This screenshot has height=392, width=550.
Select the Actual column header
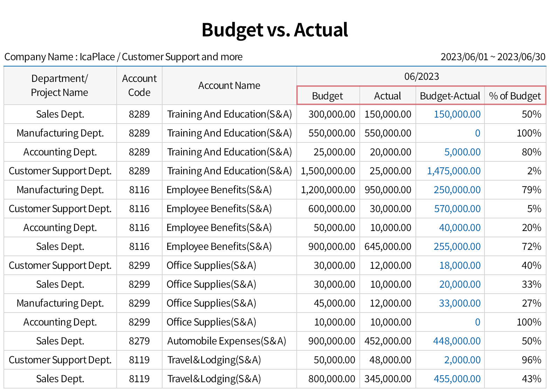pyautogui.click(x=387, y=96)
